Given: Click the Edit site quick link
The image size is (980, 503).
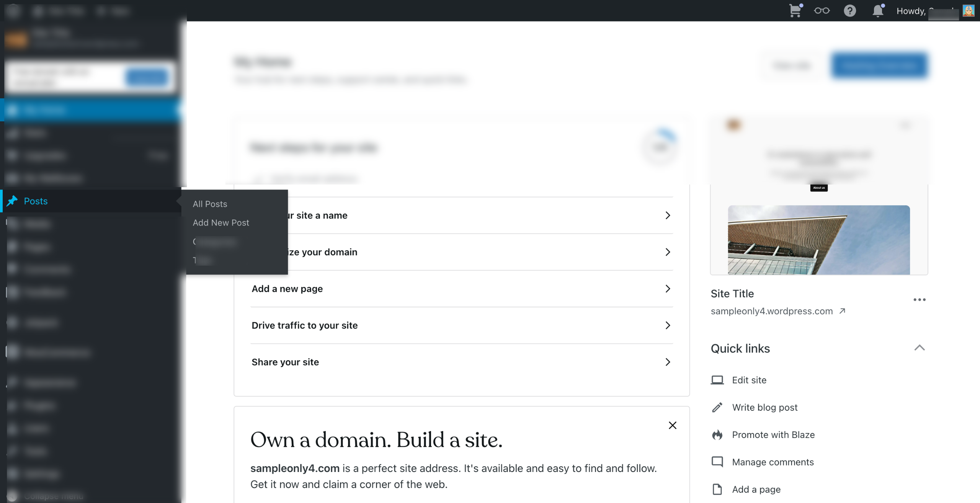Looking at the screenshot, I should click(x=749, y=380).
